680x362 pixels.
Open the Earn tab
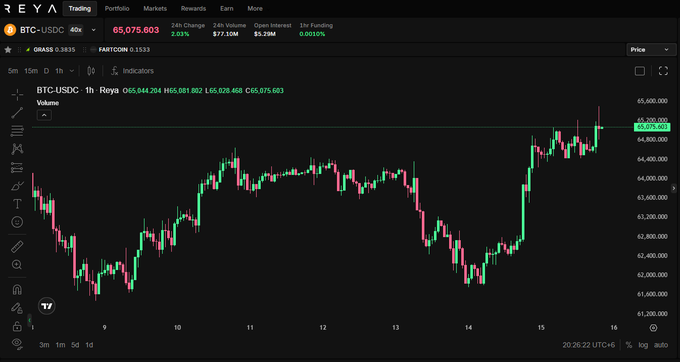click(226, 8)
